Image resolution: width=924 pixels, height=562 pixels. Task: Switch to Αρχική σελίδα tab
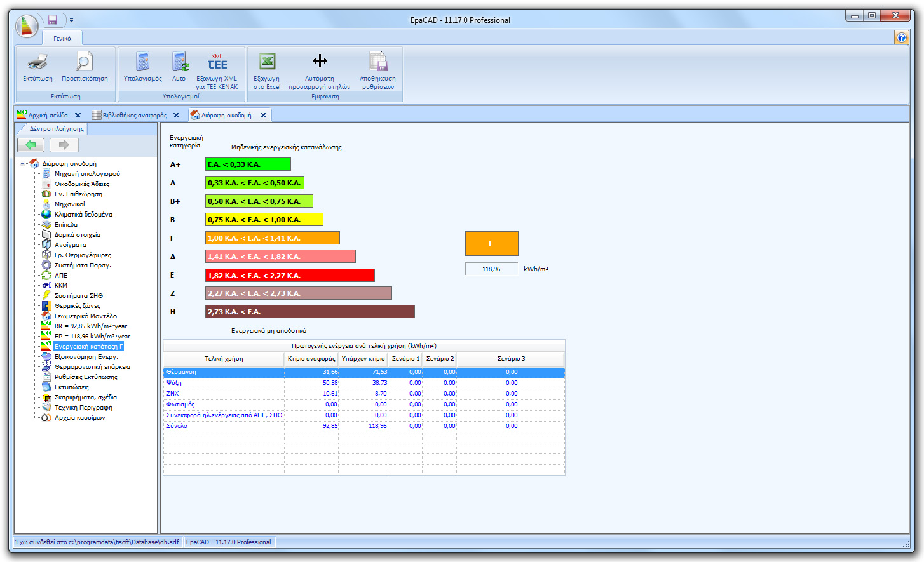[48, 115]
